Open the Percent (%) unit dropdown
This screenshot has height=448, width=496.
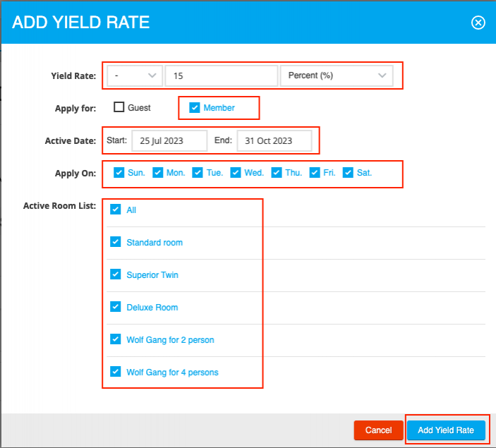point(336,76)
